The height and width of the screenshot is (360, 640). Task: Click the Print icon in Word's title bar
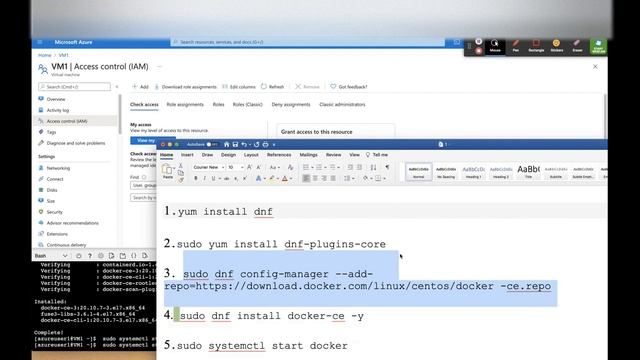pyautogui.click(x=265, y=144)
